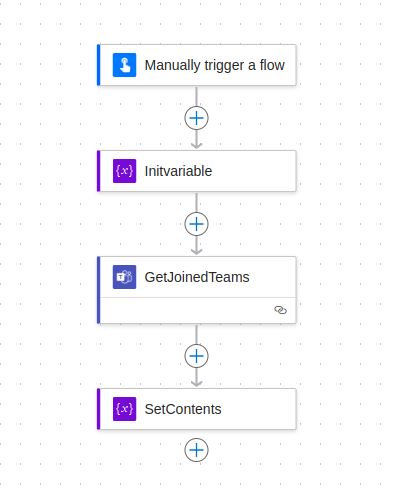
Task: Click the manual trigger hand icon
Action: pos(124,65)
